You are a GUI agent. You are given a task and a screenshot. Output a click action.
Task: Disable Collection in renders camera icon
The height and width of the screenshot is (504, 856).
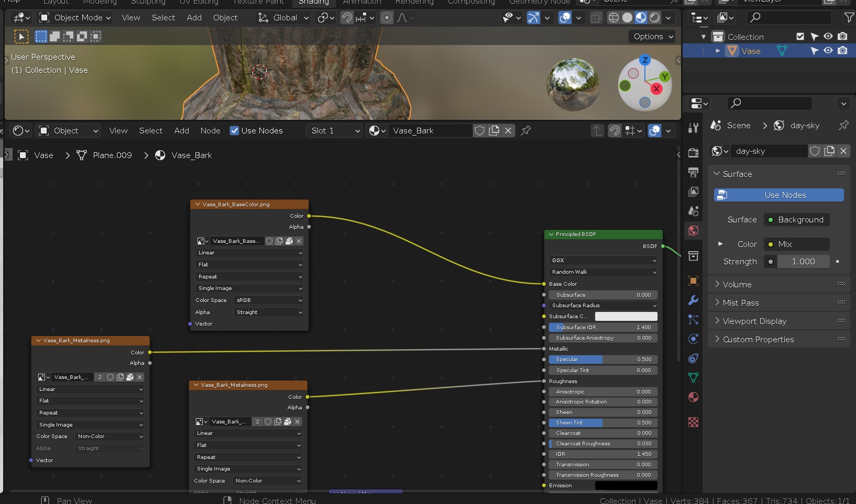pyautogui.click(x=842, y=37)
